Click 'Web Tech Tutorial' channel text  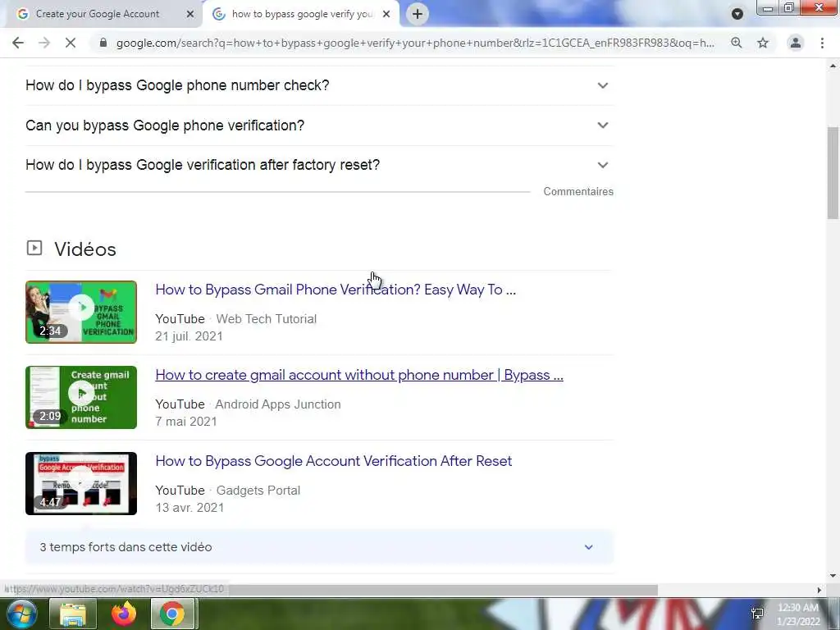coord(267,319)
